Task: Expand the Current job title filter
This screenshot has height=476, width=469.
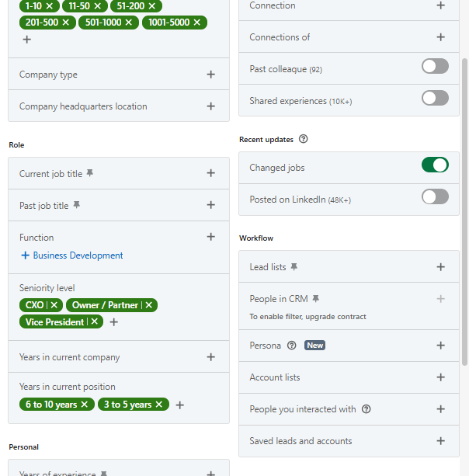Action: tap(210, 173)
